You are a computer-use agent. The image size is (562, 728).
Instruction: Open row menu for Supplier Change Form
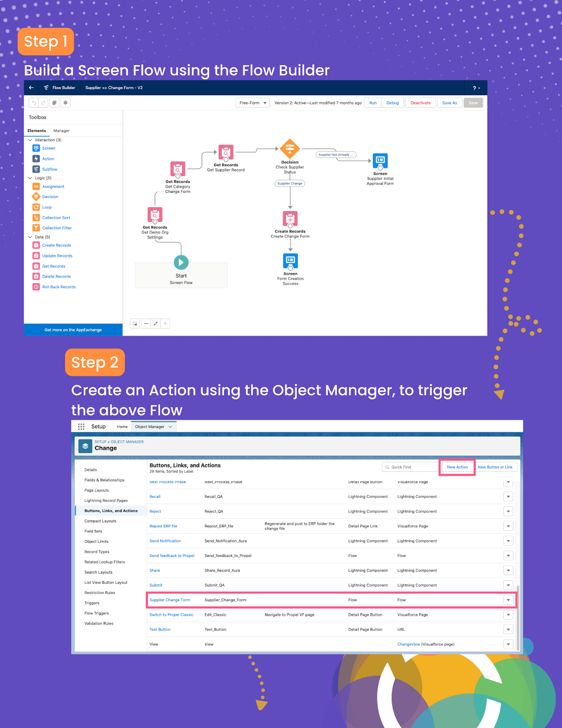(x=508, y=600)
